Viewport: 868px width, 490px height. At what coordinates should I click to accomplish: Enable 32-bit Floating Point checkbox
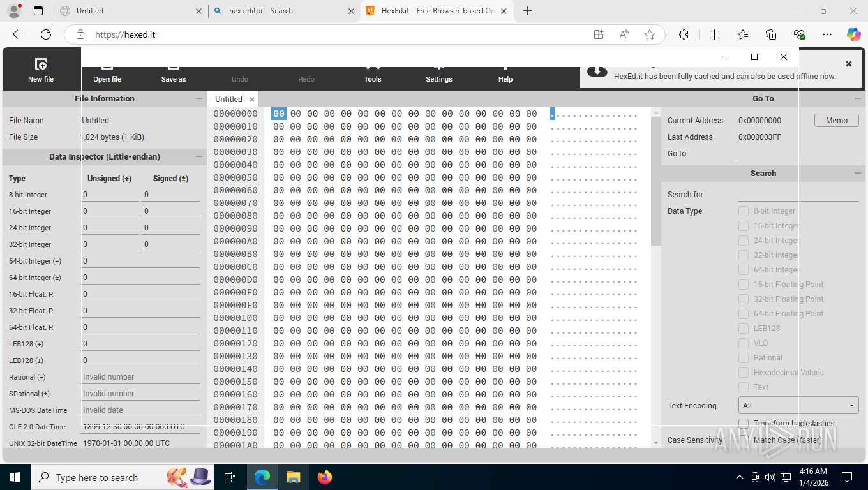click(744, 299)
